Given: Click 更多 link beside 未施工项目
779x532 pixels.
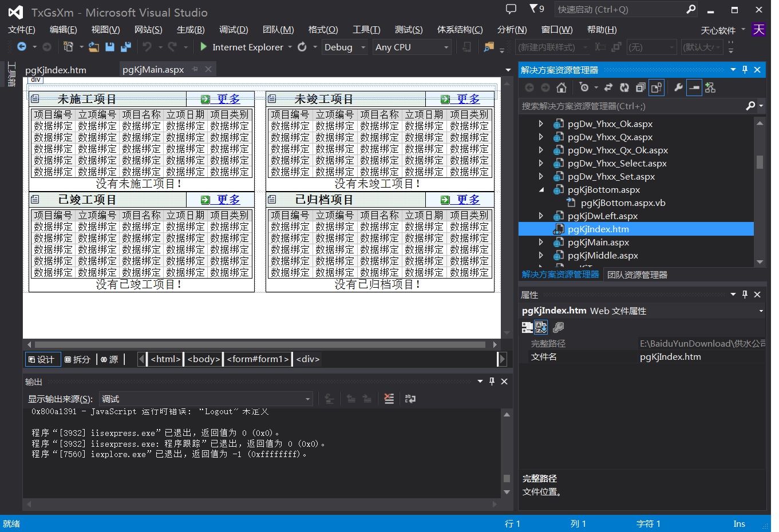Looking at the screenshot, I should coord(228,99).
